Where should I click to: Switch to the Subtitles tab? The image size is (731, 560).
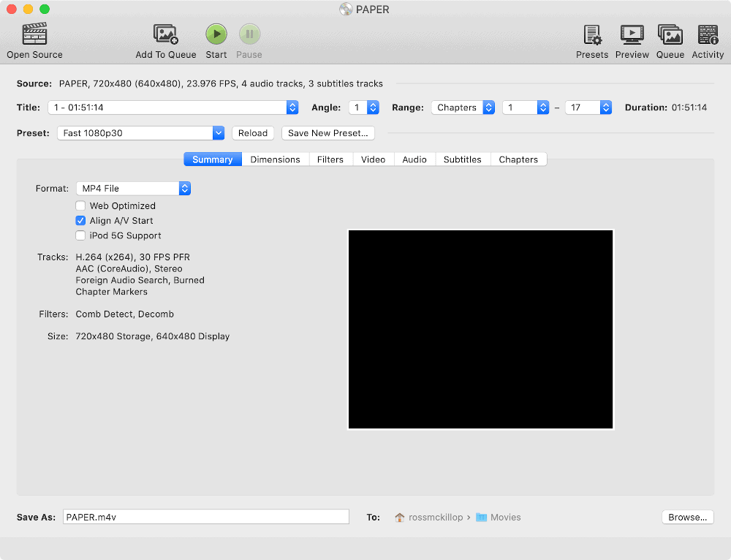462,159
